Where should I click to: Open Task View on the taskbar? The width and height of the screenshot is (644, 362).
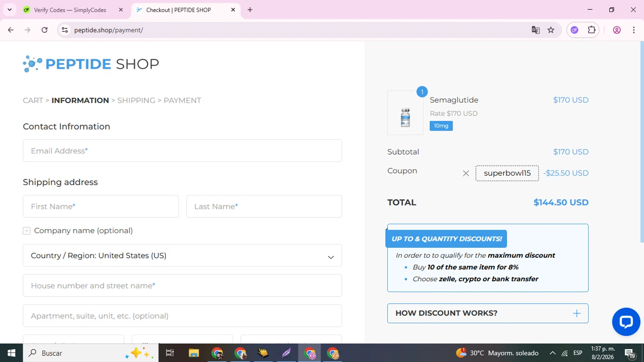(x=170, y=353)
